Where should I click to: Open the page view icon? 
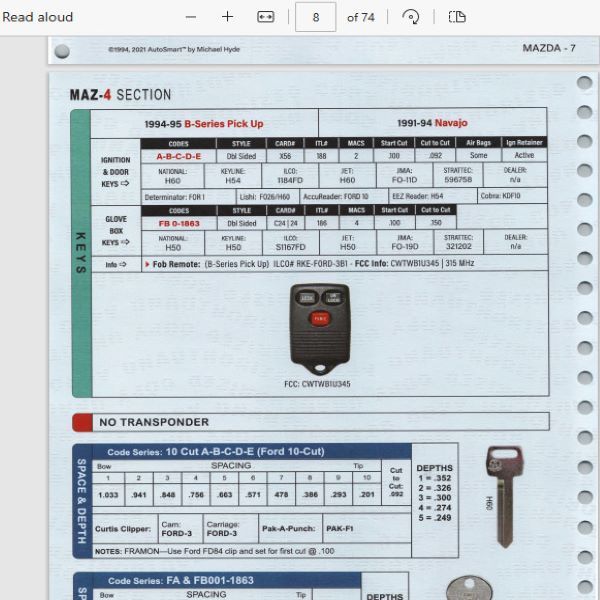(457, 17)
